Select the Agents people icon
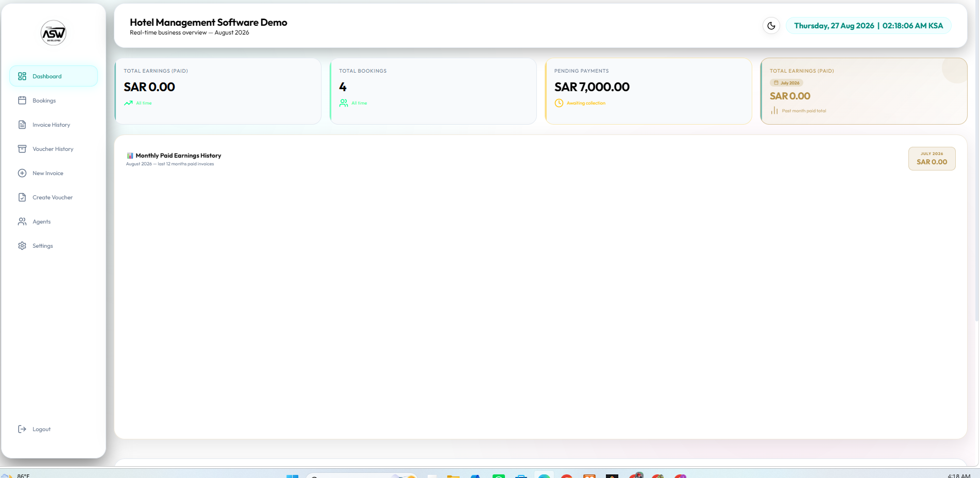The width and height of the screenshot is (980, 478). tap(22, 221)
